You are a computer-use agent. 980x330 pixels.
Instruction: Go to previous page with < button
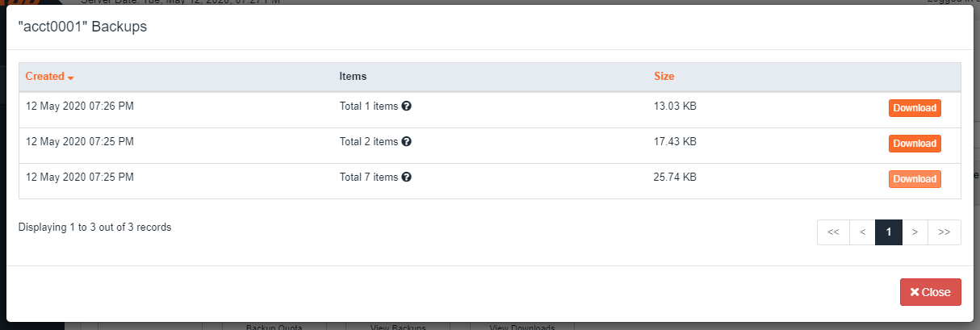[x=862, y=232]
